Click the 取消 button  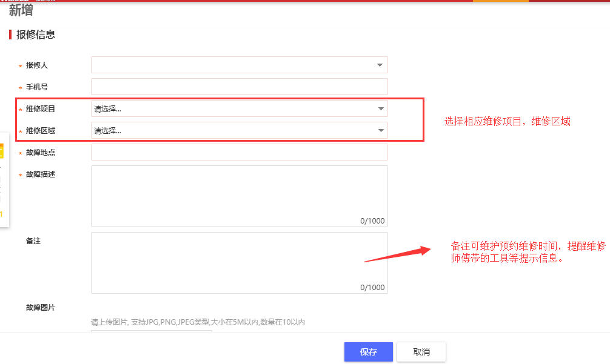421,352
